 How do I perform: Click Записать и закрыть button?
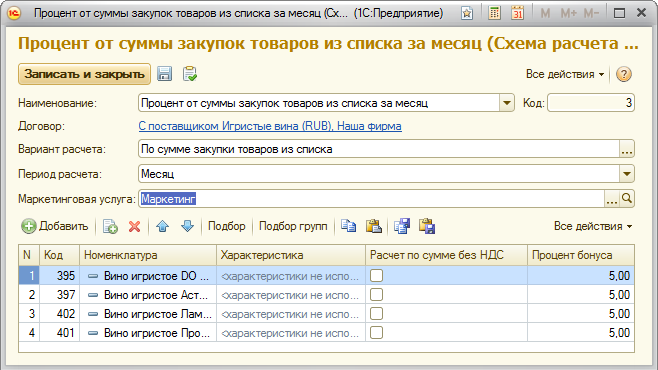click(84, 74)
